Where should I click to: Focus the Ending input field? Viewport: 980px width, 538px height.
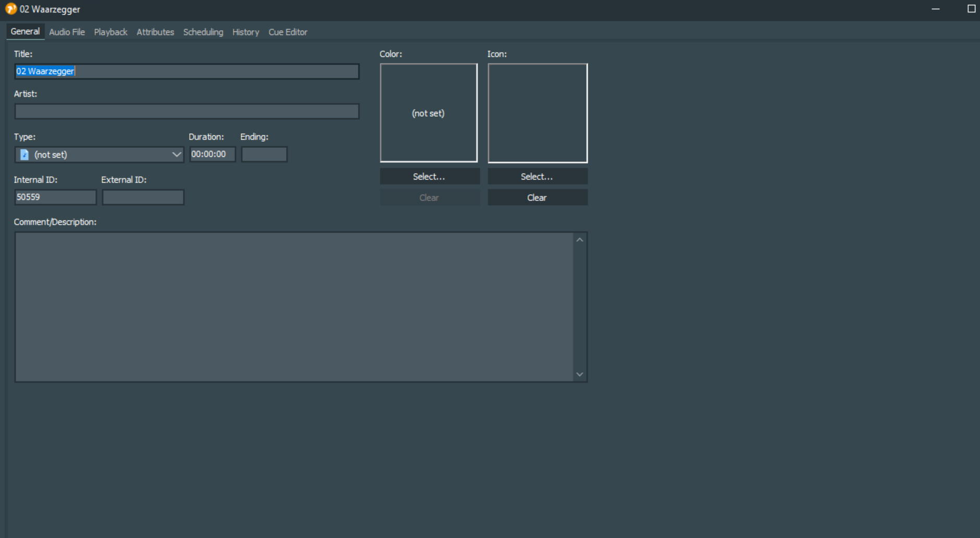click(x=264, y=154)
